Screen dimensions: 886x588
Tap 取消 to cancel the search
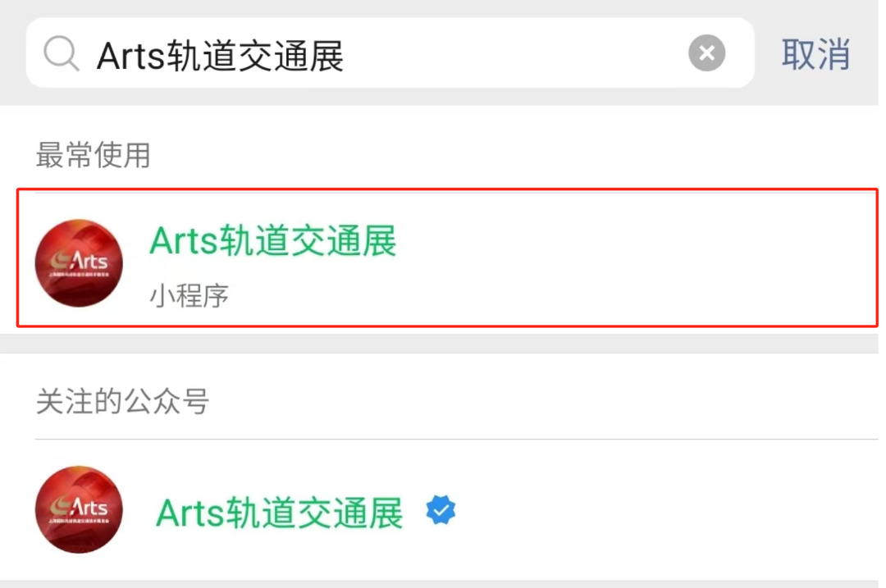click(x=815, y=54)
